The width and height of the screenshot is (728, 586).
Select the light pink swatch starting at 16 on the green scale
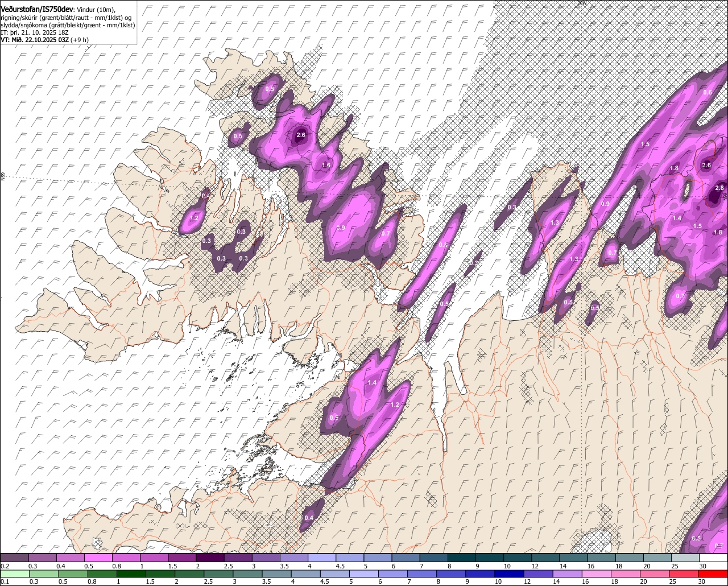(597, 573)
